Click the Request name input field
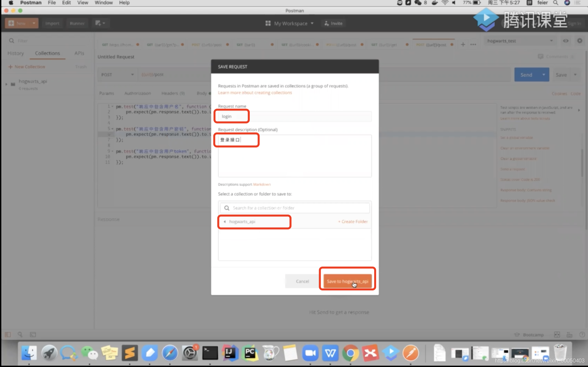Screen dimensions: 588x367 [x=295, y=116]
